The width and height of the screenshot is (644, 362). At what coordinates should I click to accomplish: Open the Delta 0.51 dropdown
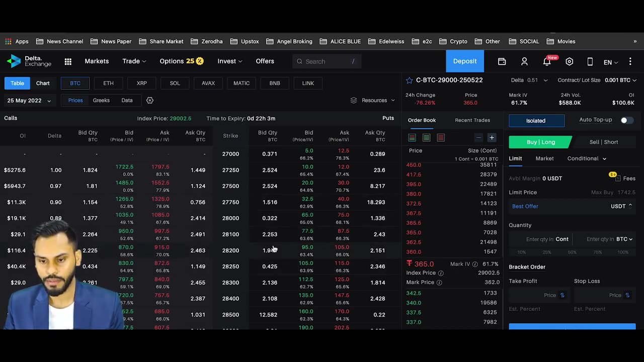click(529, 80)
